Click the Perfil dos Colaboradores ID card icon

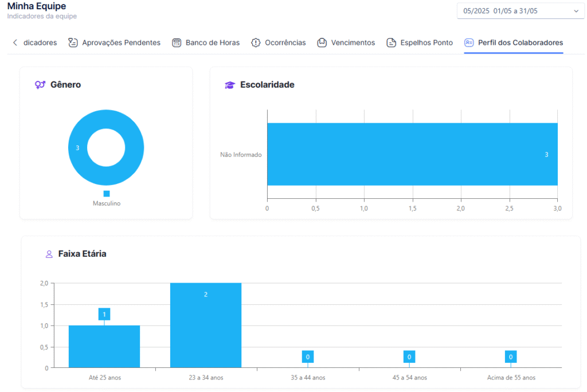coord(469,42)
